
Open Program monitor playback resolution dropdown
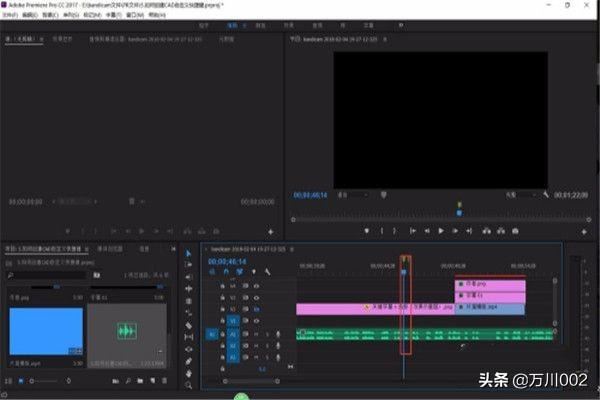[521, 195]
